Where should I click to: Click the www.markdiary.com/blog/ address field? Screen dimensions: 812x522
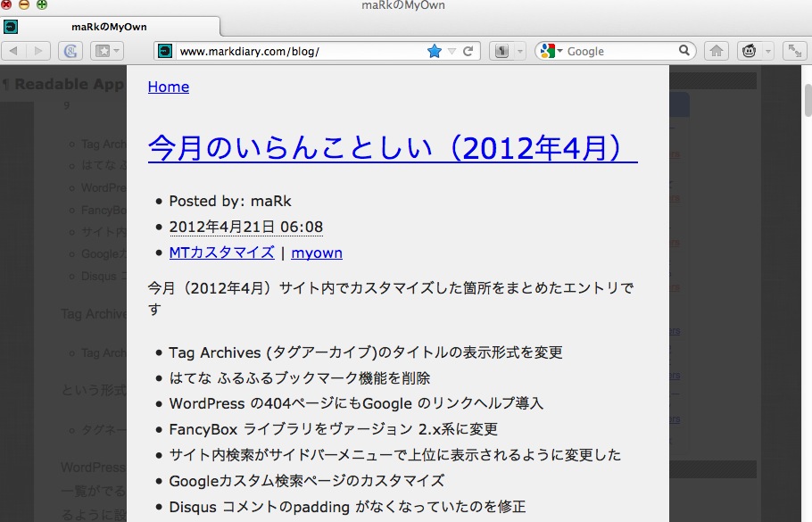tap(294, 51)
